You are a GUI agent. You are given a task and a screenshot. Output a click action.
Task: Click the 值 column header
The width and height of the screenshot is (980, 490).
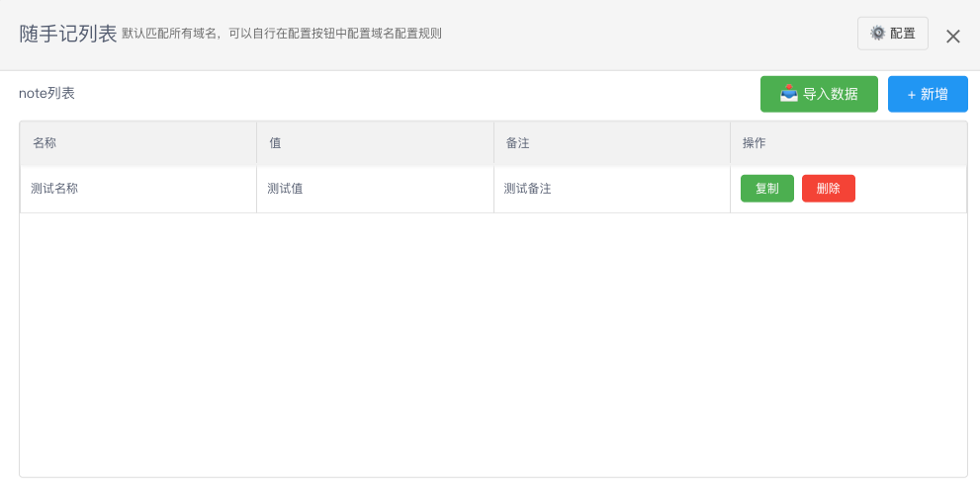[x=276, y=143]
